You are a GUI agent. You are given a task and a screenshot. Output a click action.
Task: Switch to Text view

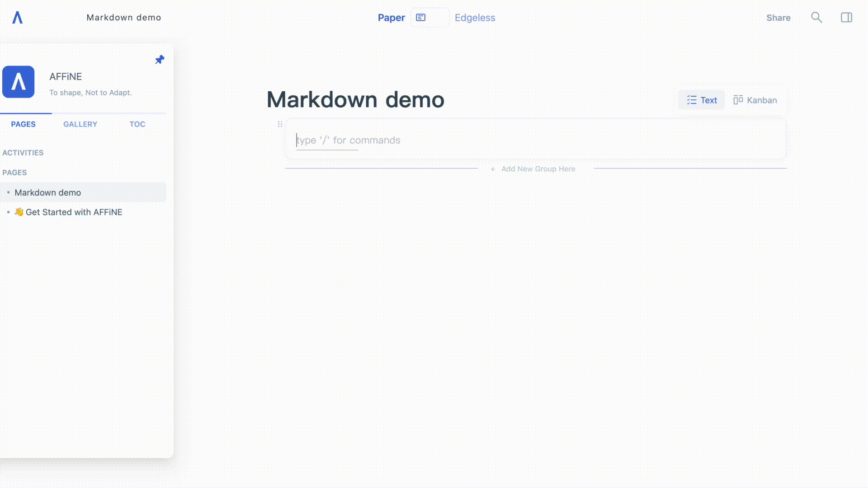(702, 100)
